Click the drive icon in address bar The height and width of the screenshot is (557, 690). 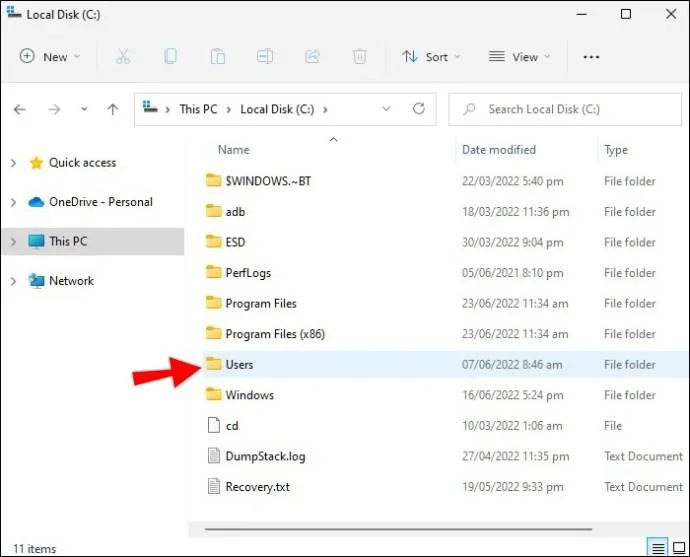[150, 107]
